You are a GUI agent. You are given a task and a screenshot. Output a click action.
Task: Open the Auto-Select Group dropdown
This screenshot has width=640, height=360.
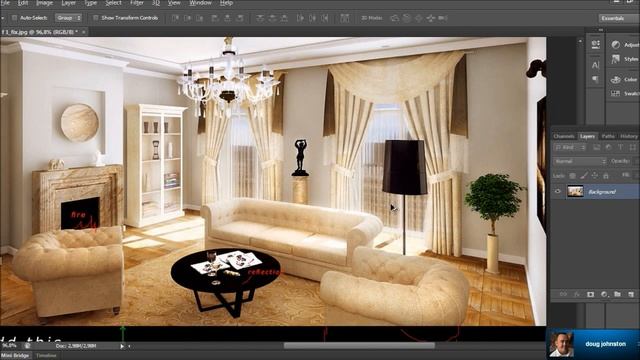69,18
